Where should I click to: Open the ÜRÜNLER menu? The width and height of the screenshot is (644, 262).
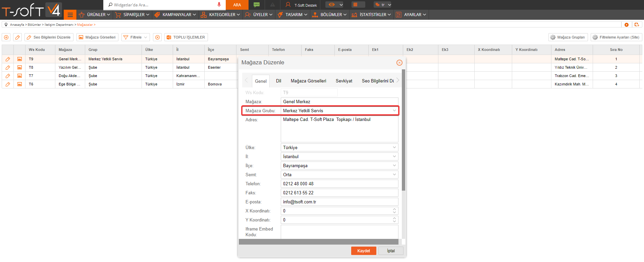(94, 15)
